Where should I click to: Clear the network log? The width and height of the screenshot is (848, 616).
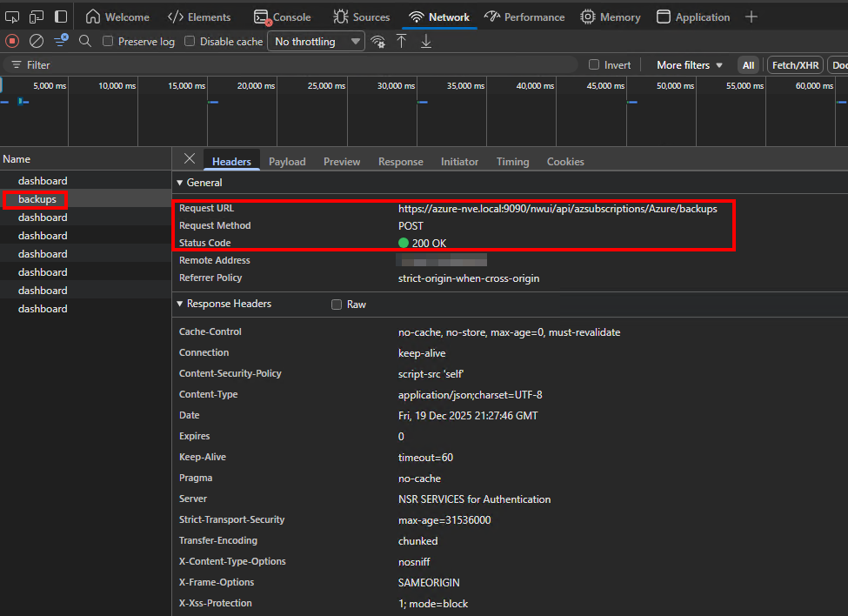37,41
